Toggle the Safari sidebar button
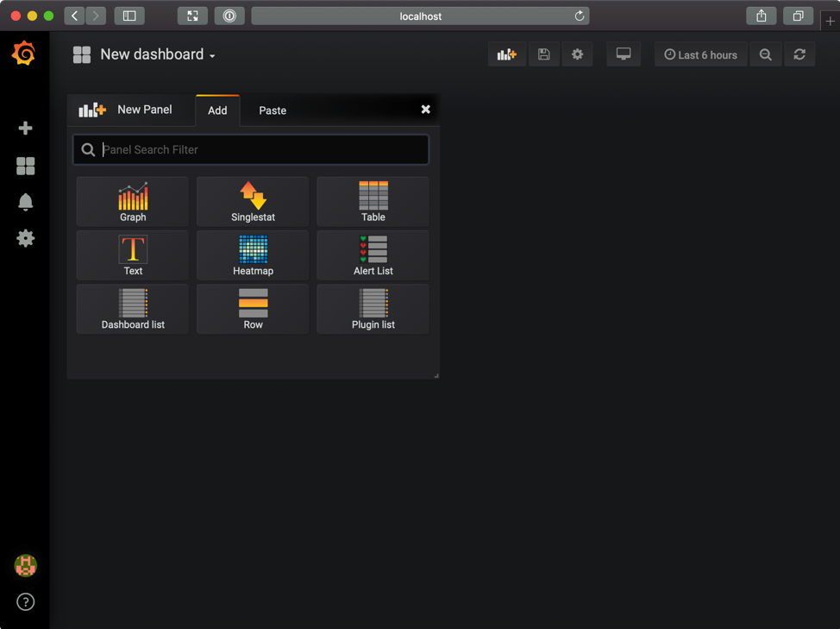This screenshot has height=629, width=840. [x=129, y=16]
